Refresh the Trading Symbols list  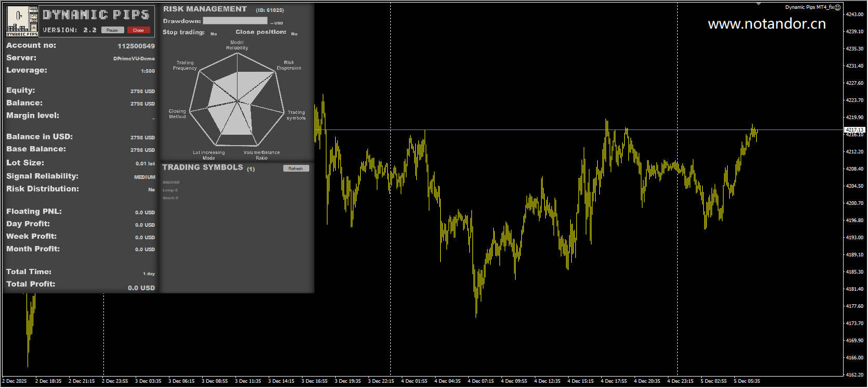click(x=296, y=169)
